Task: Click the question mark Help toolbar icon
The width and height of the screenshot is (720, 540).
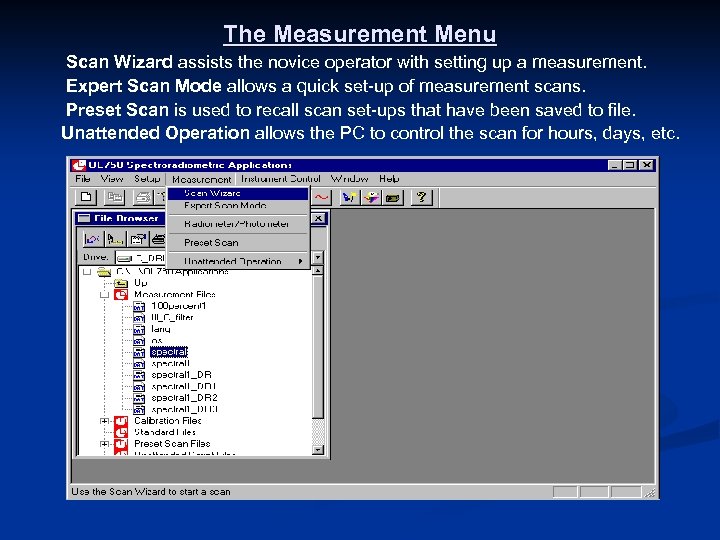Action: point(422,198)
